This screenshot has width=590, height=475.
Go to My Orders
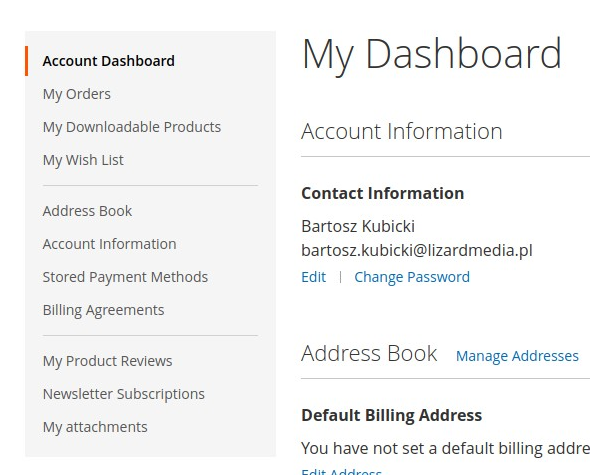point(77,94)
